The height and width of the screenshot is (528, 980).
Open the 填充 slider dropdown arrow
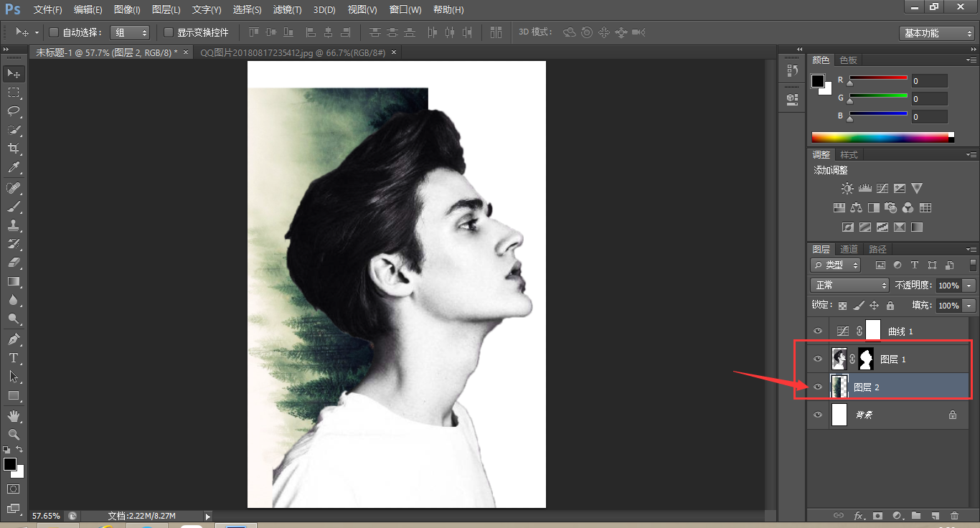969,306
